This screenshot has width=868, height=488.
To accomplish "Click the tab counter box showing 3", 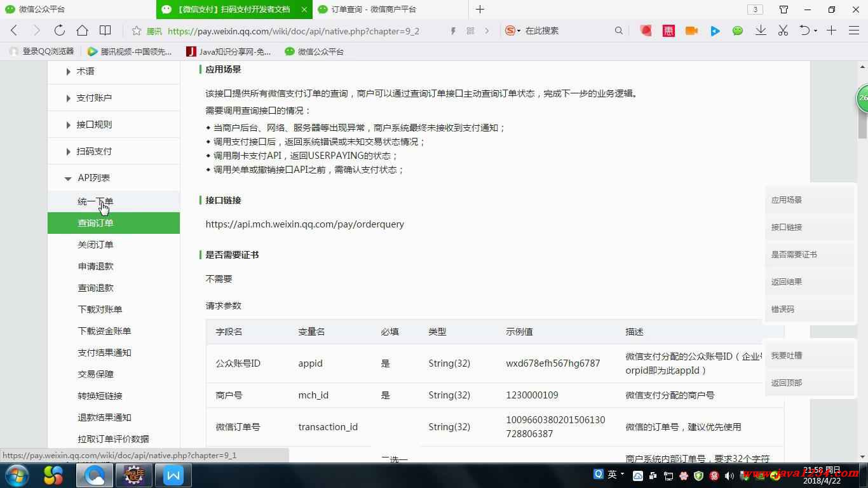I will tap(755, 10).
